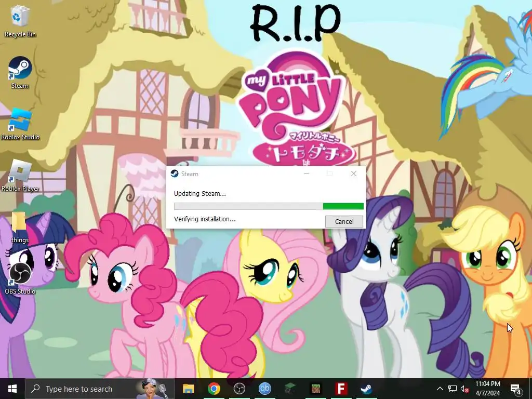The width and height of the screenshot is (532, 399).
Task: Select the 'things' folder on desktop
Action: [x=20, y=228]
